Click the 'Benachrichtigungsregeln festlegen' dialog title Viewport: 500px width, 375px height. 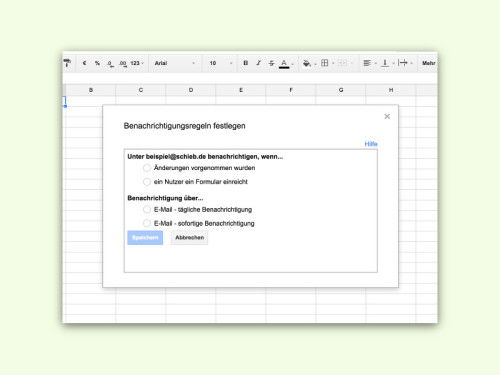[185, 126]
